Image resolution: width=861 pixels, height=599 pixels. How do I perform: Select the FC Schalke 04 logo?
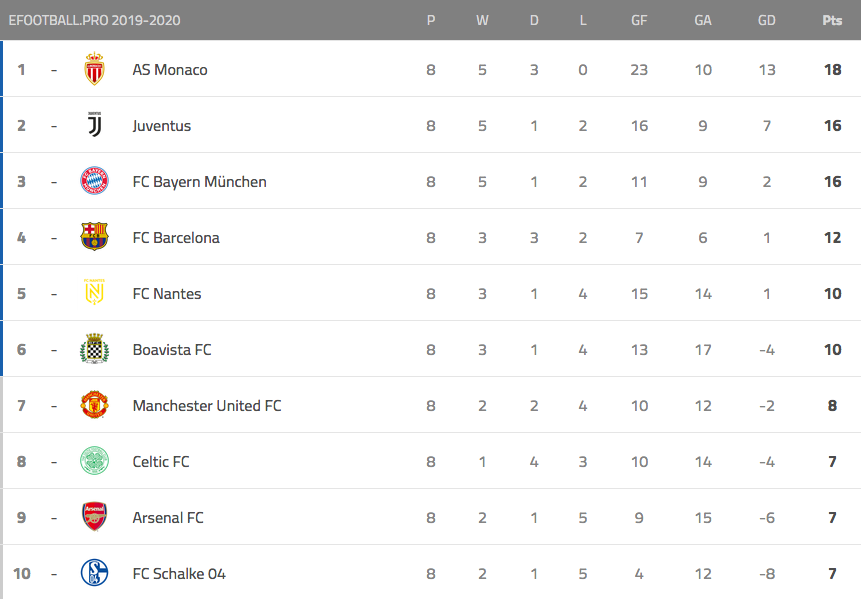pos(94,573)
